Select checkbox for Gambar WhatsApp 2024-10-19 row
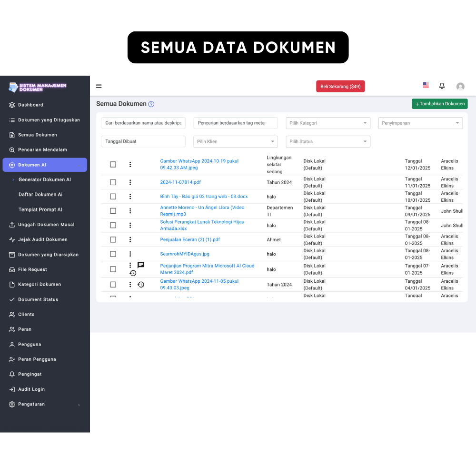Image resolution: width=476 pixels, height=476 pixels. tap(113, 164)
